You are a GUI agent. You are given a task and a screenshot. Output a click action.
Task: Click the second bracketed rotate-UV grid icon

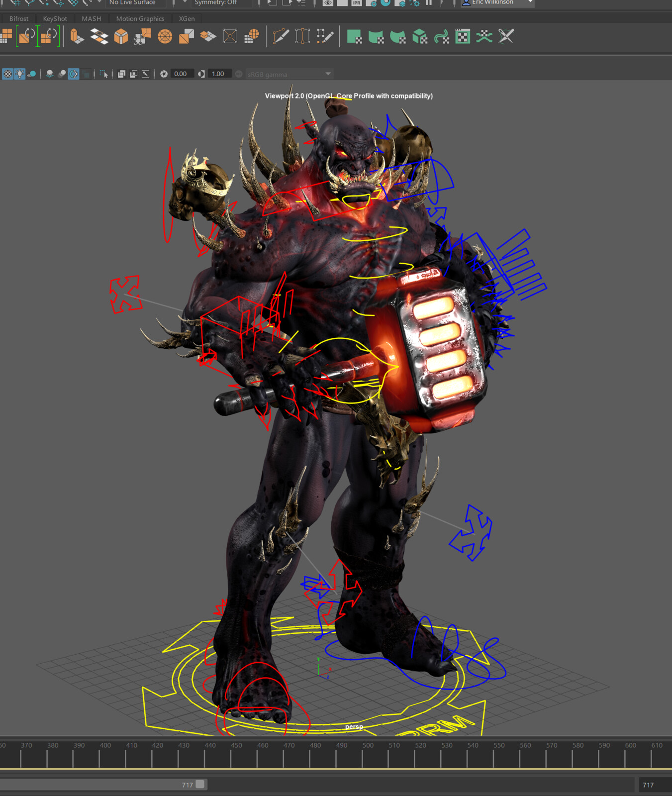(x=49, y=36)
